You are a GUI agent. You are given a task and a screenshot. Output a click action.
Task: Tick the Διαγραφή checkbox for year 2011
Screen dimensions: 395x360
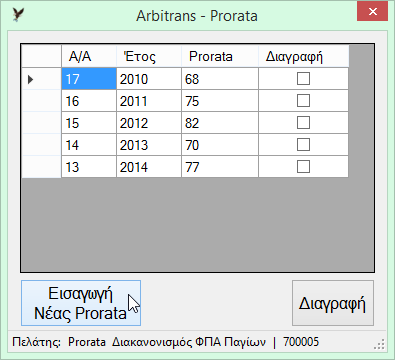[303, 101]
